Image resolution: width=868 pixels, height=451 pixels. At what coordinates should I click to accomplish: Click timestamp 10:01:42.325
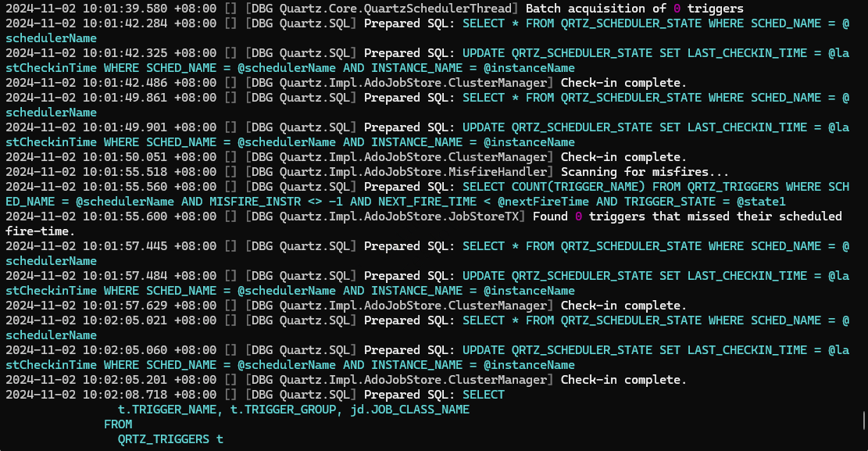[x=125, y=53]
